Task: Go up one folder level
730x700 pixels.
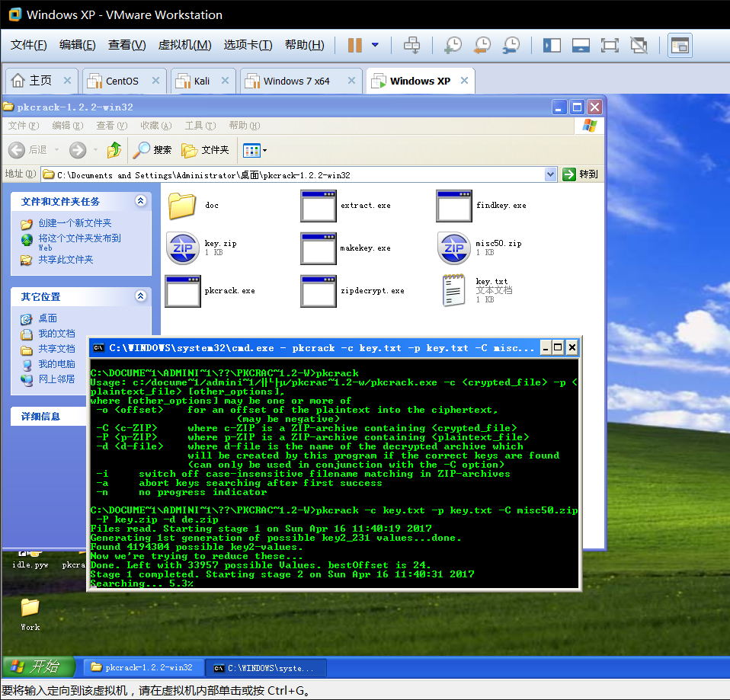Action: pyautogui.click(x=114, y=150)
